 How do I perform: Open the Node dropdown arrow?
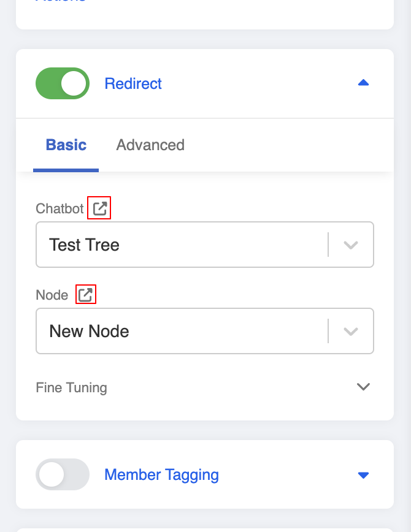click(351, 331)
